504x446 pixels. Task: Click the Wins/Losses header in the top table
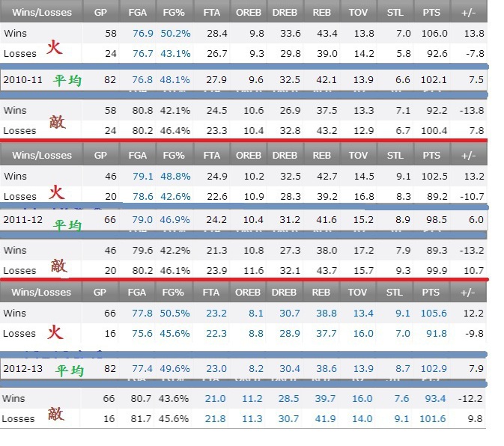pyautogui.click(x=37, y=13)
